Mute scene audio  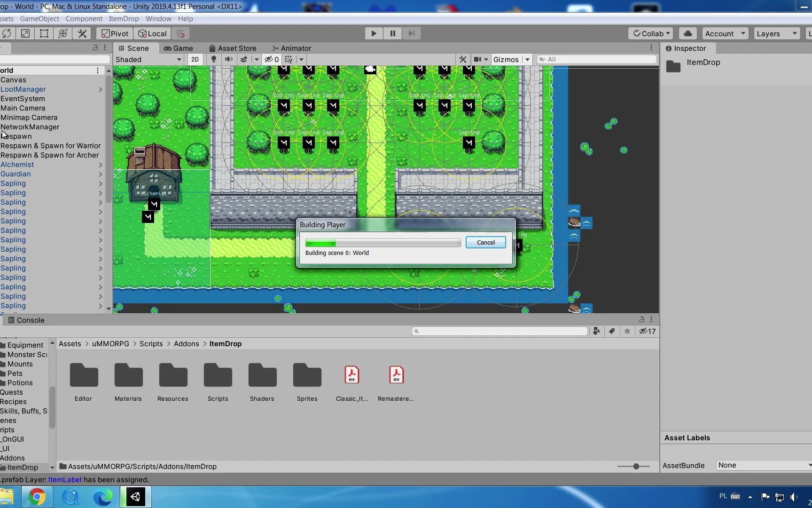228,59
